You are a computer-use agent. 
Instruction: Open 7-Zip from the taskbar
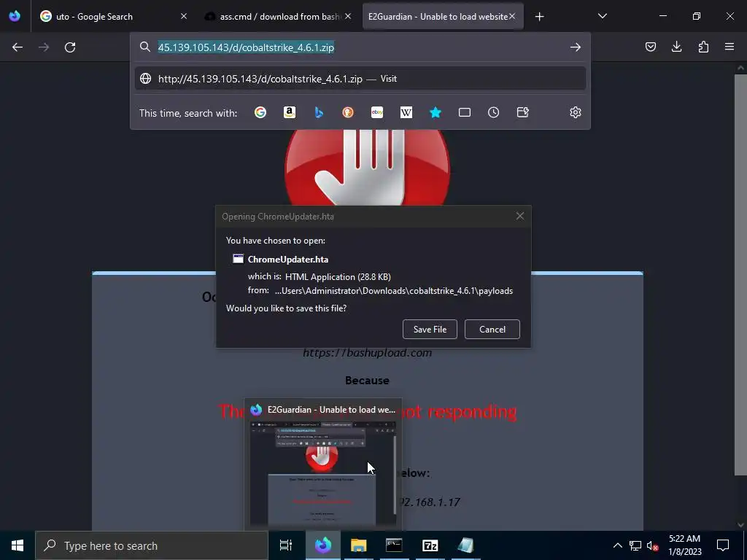pos(430,545)
